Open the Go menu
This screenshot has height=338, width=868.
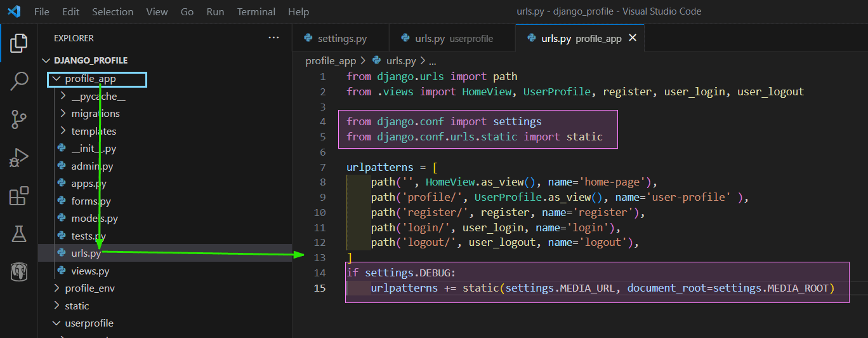point(187,11)
